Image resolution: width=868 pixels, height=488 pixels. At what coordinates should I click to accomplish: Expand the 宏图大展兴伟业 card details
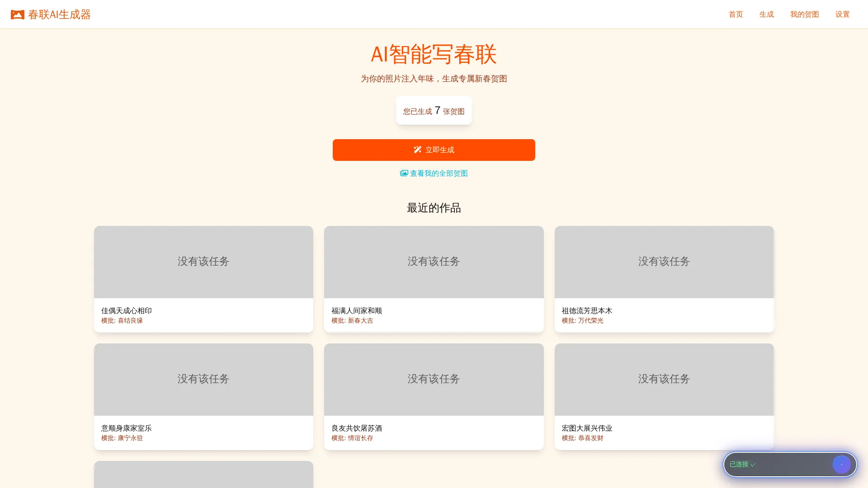664,396
